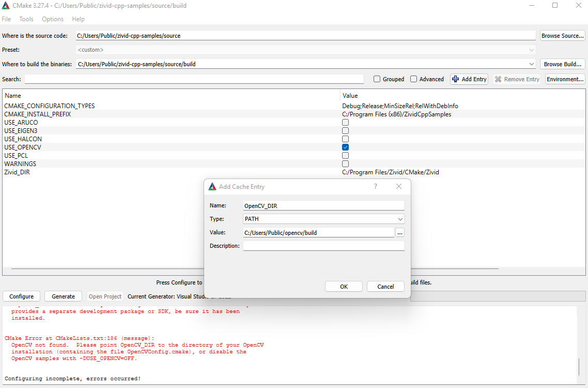Minimize the CMake window
Screen dimensions: 588x388
(x=532, y=5)
